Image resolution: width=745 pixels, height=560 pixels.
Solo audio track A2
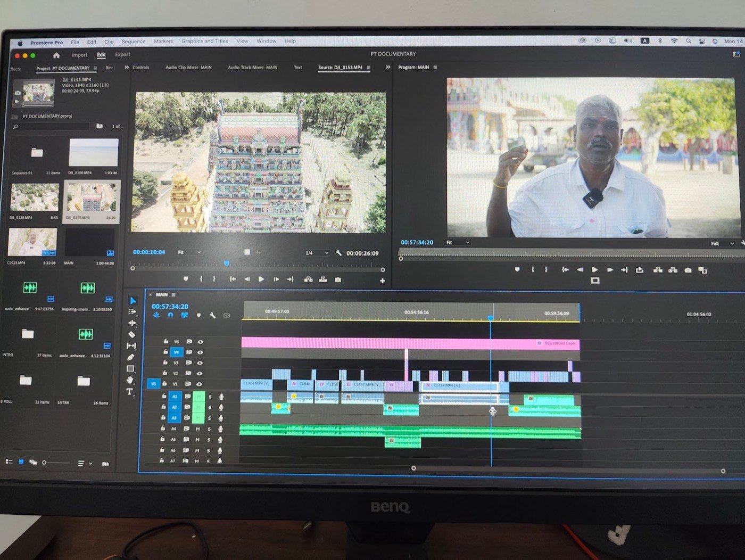click(210, 408)
